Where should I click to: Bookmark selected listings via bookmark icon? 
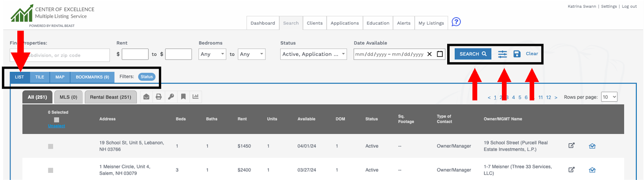[183, 96]
